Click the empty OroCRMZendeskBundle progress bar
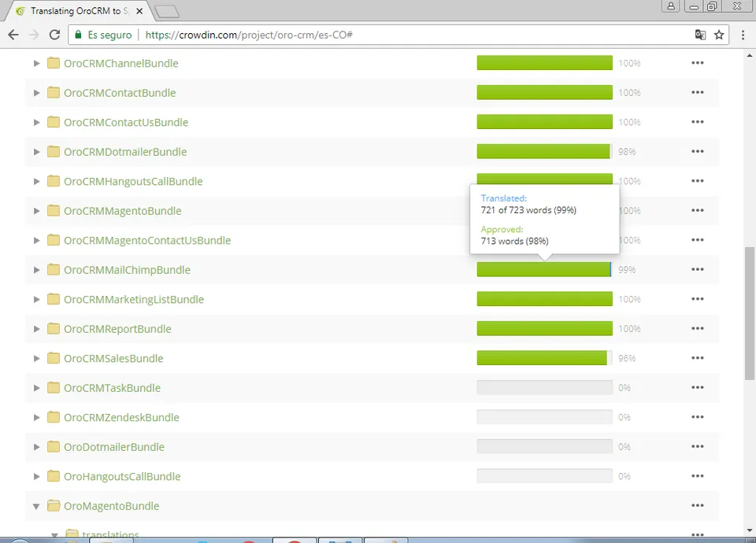The width and height of the screenshot is (756, 543). (x=544, y=417)
